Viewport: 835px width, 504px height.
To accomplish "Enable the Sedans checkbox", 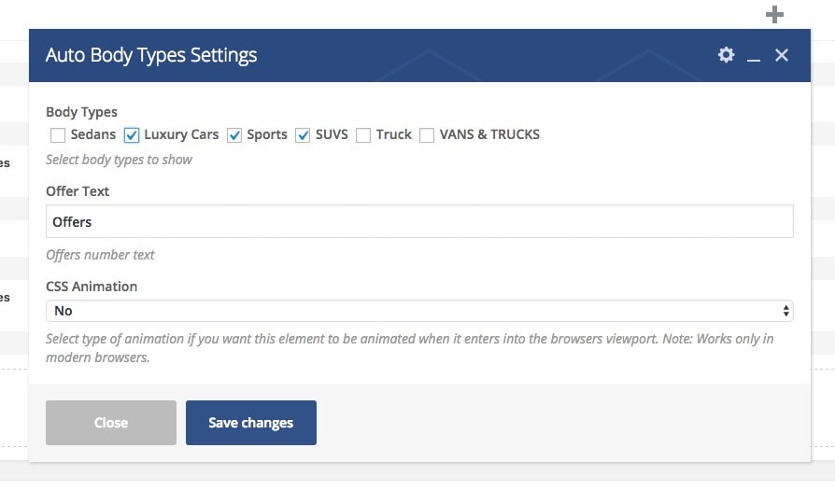I will [x=58, y=135].
